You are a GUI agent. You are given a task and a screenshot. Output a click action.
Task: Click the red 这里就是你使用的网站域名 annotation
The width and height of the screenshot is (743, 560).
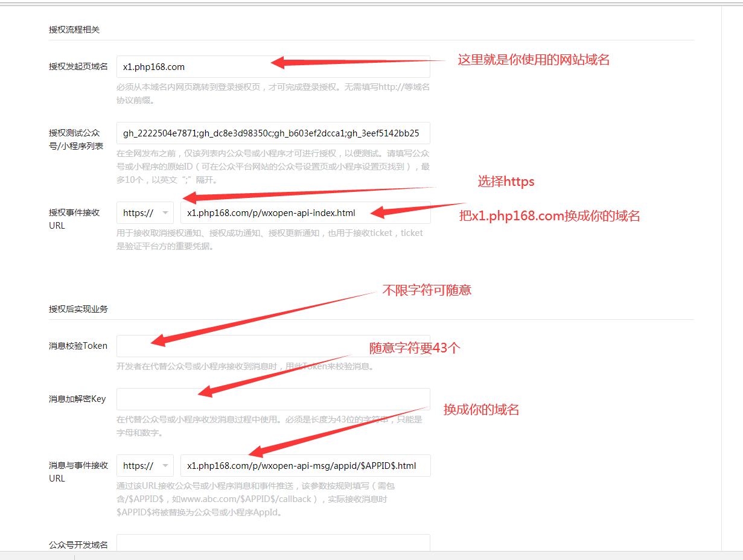[x=534, y=60]
